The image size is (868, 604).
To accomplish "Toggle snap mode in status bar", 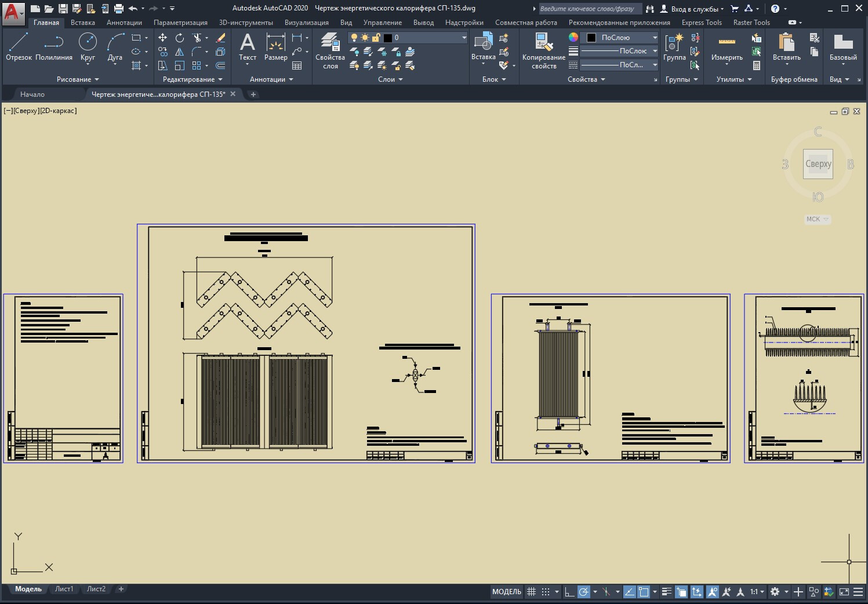I will point(545,592).
